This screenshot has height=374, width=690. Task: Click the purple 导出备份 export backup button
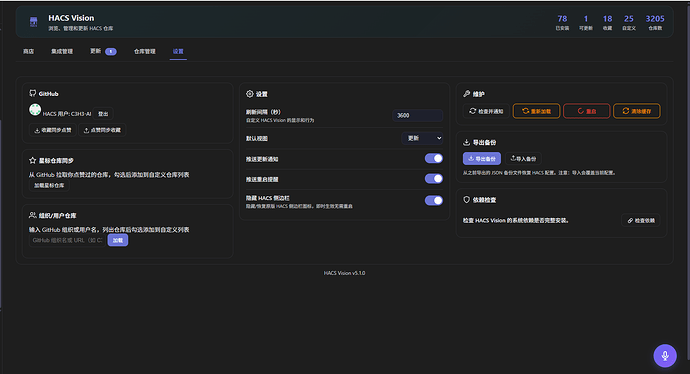click(x=482, y=158)
